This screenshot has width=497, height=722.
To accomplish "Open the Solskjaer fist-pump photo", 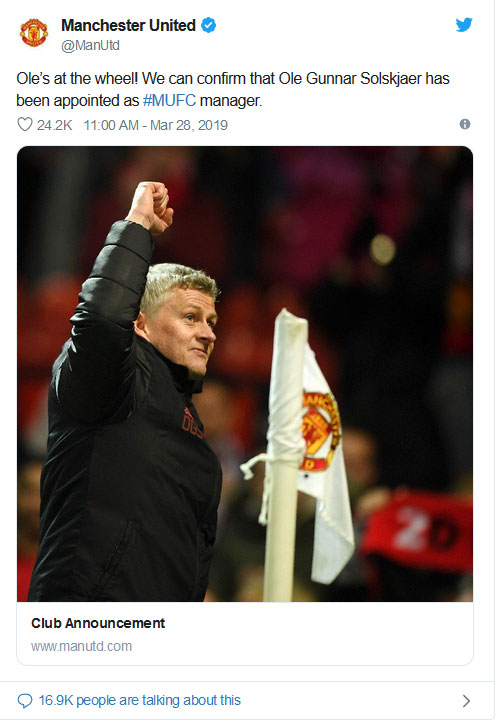I will [245, 374].
